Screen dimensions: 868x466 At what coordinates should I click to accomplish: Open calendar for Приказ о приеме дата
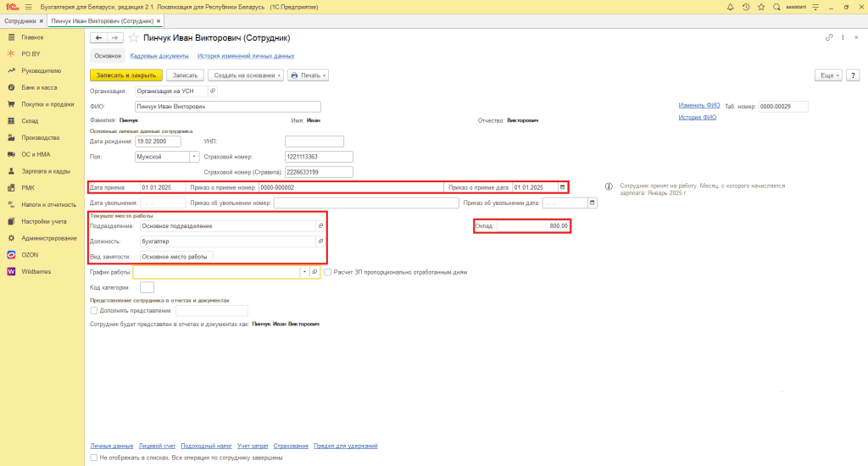(563, 187)
